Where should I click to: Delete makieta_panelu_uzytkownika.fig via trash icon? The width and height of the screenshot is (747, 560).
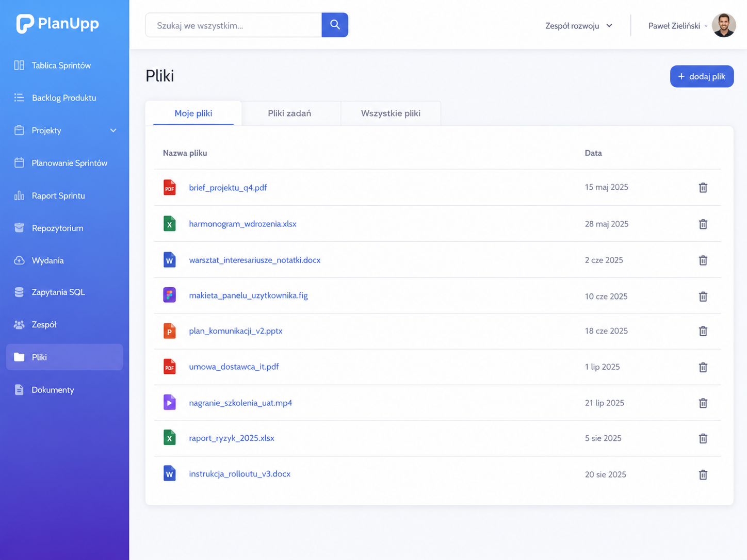pyautogui.click(x=703, y=297)
